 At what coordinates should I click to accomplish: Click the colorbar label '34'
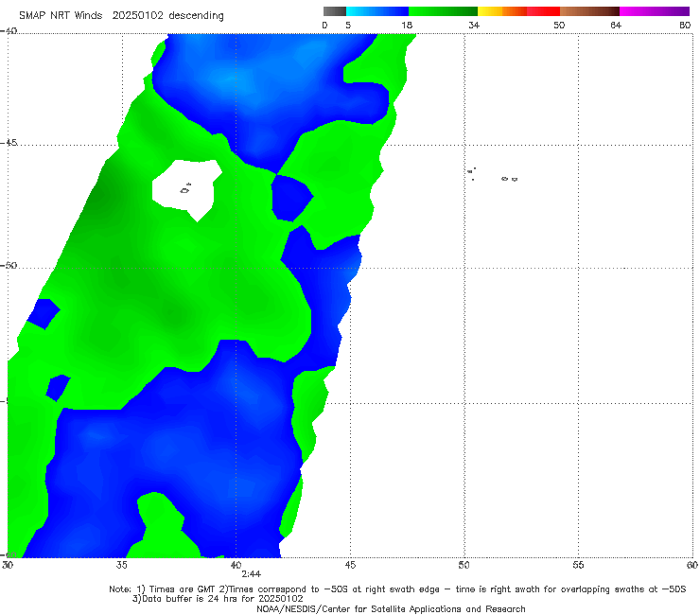474,25
